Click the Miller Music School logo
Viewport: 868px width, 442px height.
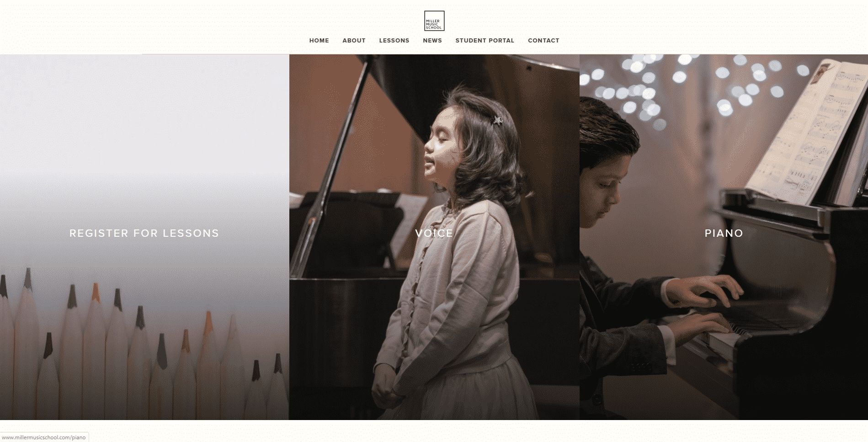pyautogui.click(x=434, y=21)
